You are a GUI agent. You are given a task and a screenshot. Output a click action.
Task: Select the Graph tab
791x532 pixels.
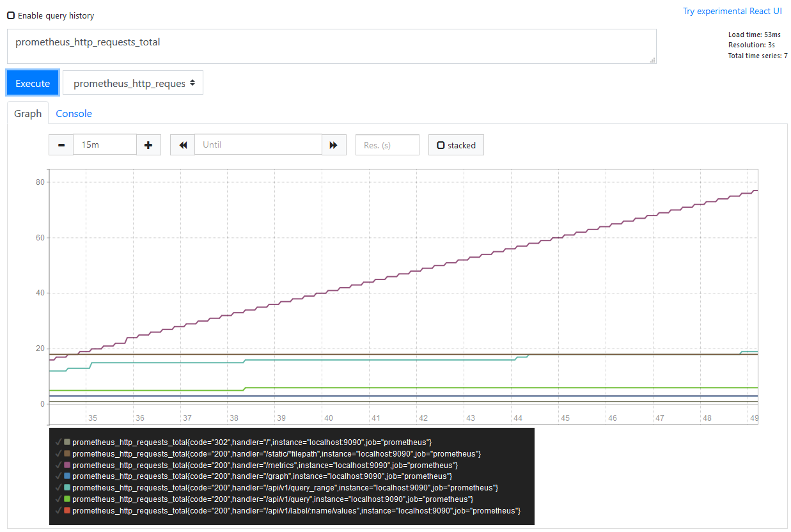28,113
